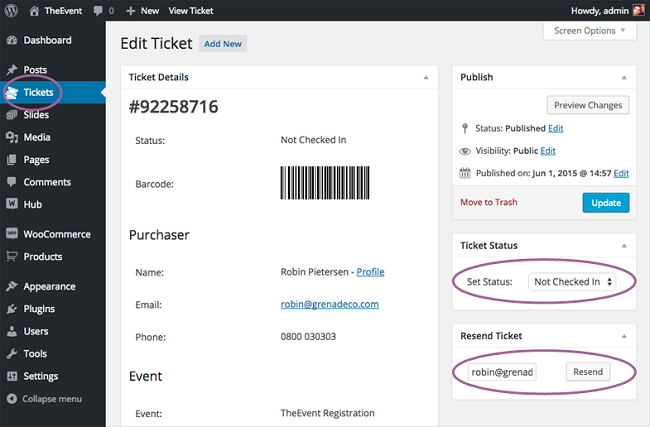This screenshot has width=650, height=427.
Task: Open the Set Status dropdown
Action: point(573,282)
